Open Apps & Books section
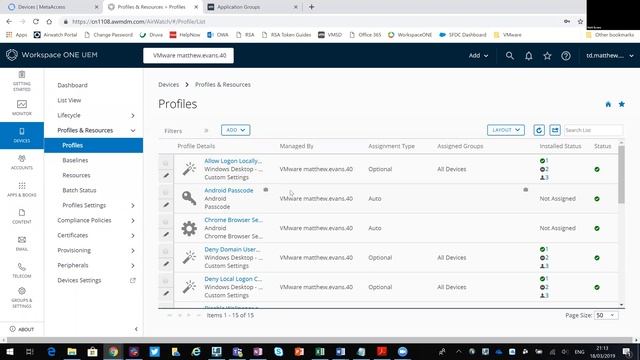640x360 pixels. coord(22,189)
